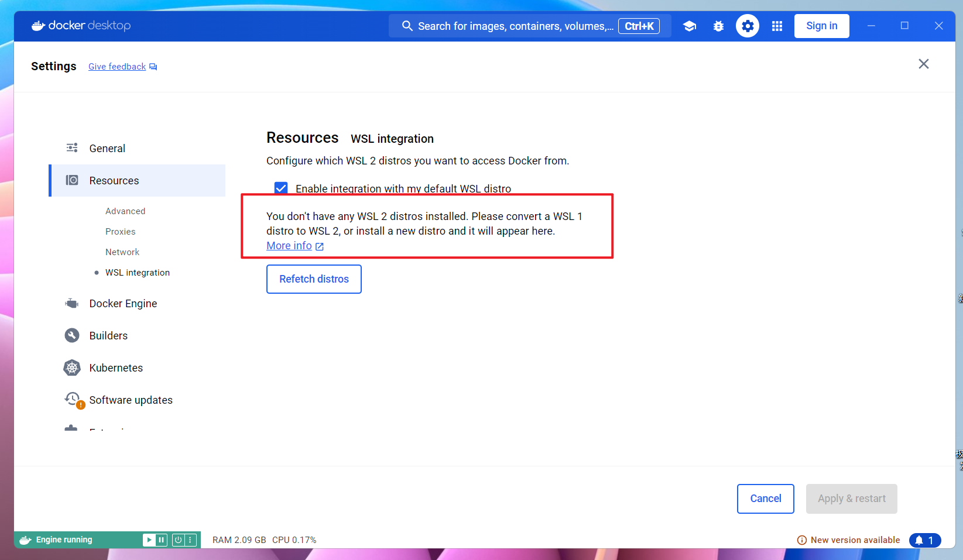Image resolution: width=963 pixels, height=560 pixels.
Task: Click the Kubernetes helm icon
Action: [x=72, y=367]
